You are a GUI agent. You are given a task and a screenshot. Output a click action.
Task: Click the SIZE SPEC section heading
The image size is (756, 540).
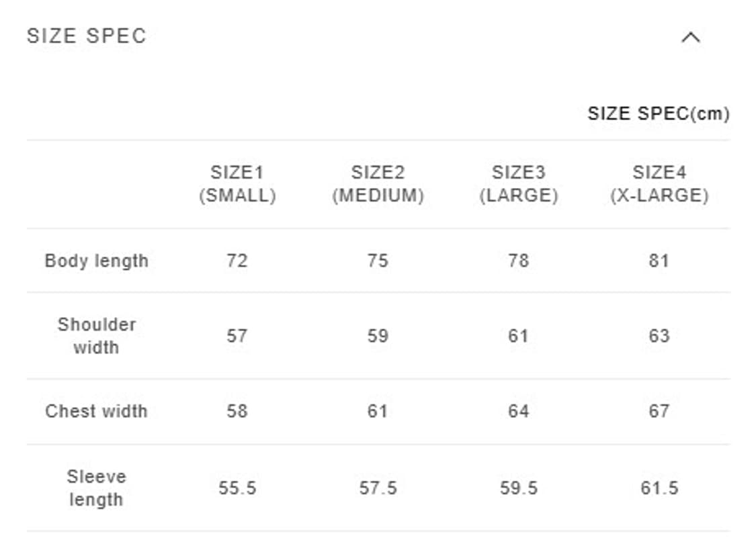click(87, 36)
